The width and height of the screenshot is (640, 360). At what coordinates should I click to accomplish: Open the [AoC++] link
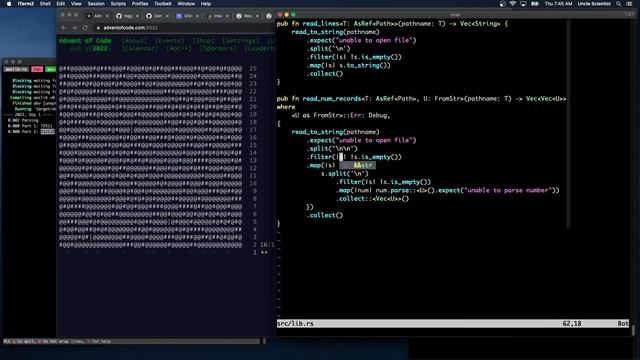[179, 49]
